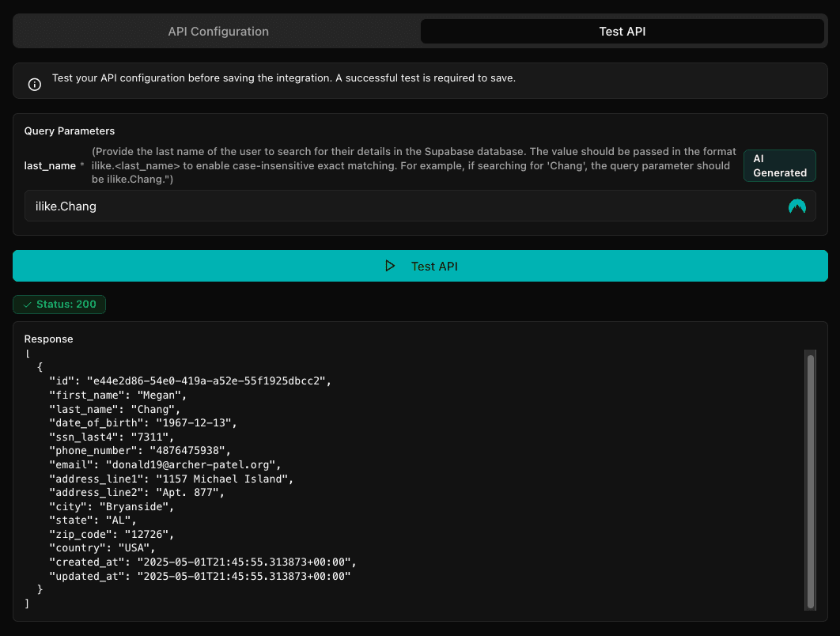Select the Test API tab

[622, 31]
